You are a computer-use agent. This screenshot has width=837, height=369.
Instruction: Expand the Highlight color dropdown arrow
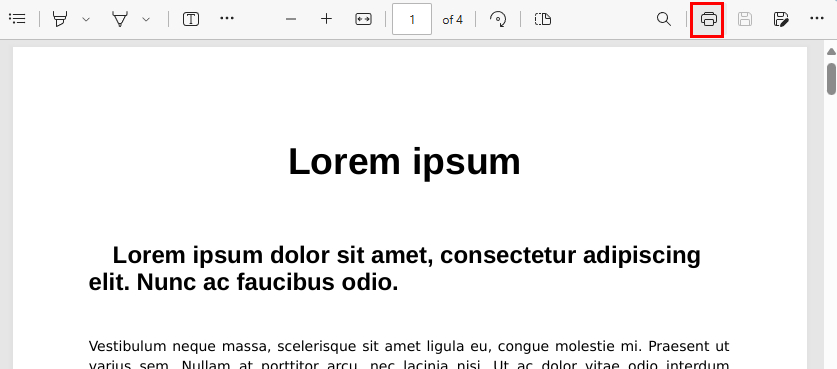pyautogui.click(x=86, y=20)
